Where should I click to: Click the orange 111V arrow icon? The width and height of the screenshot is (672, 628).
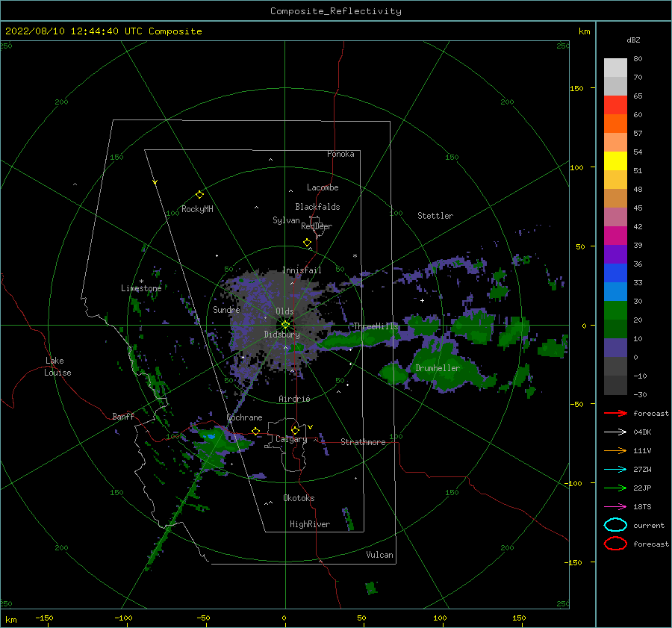pyautogui.click(x=615, y=450)
